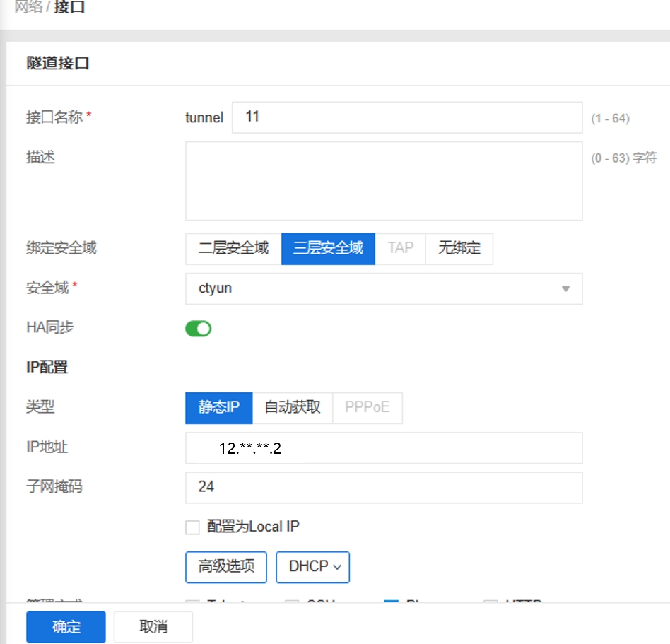Open the 安全域 dropdown arrow icon
This screenshot has width=670, height=644.
[565, 288]
